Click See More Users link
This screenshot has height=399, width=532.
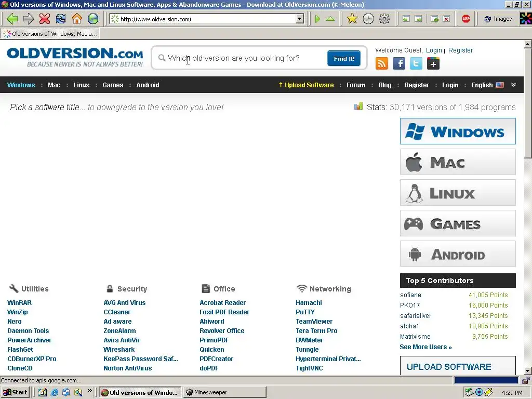[426, 347]
